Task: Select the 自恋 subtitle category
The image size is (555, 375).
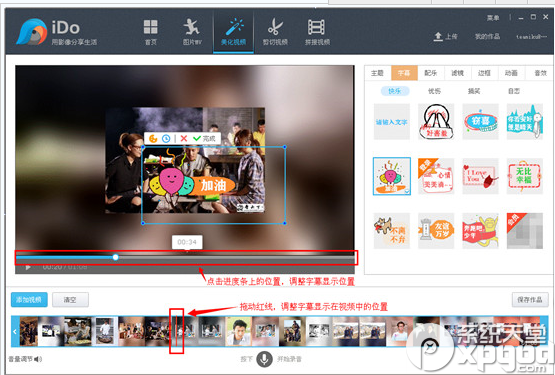Action: click(514, 91)
